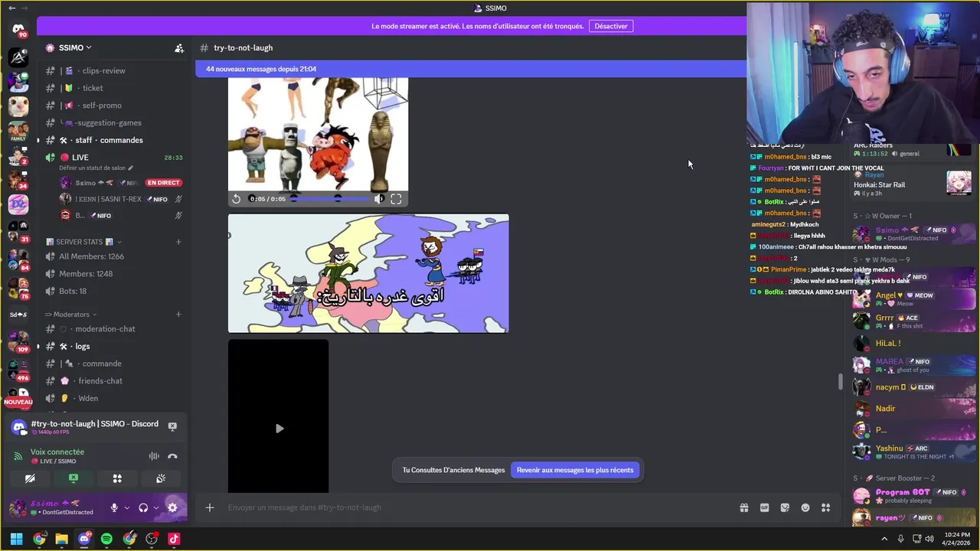
Task: Click the video volume speaker icon
Action: click(378, 199)
